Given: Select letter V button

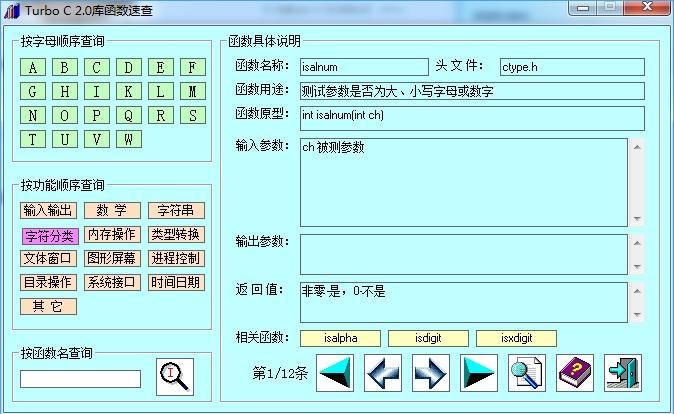Looking at the screenshot, I should (x=97, y=139).
